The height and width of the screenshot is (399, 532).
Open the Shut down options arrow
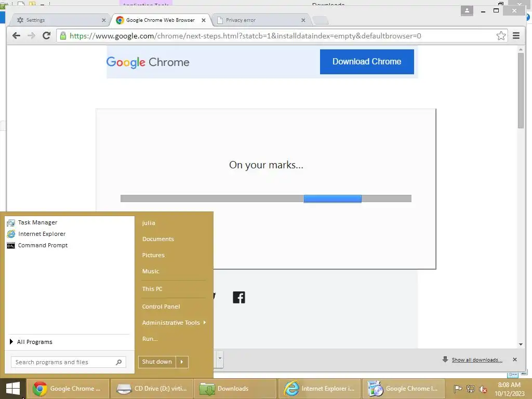click(x=182, y=362)
